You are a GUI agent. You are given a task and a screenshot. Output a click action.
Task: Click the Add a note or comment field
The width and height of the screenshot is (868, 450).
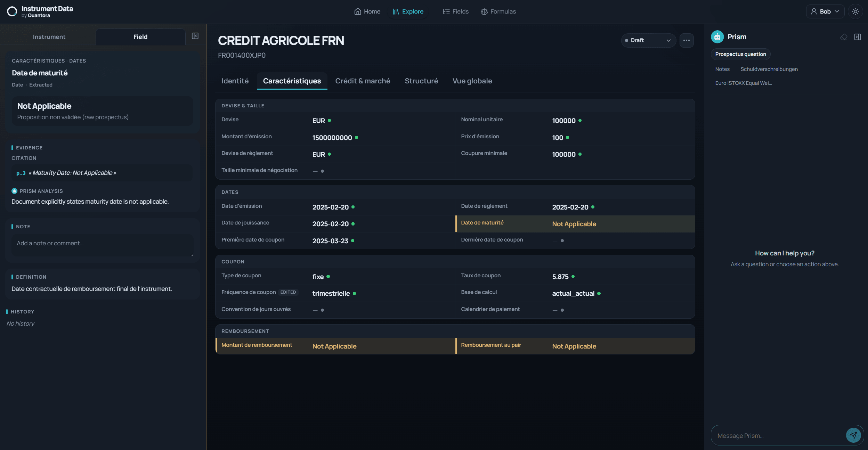tap(103, 246)
